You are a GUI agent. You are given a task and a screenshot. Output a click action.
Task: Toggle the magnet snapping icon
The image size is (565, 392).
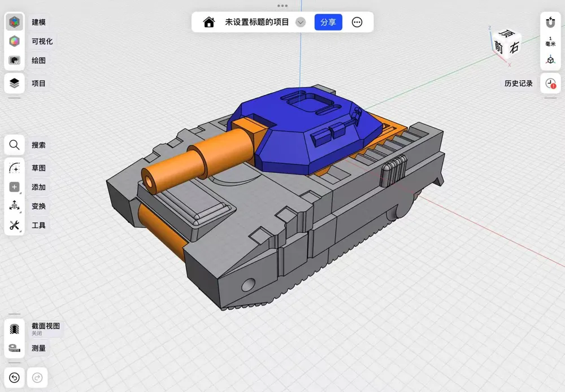(550, 23)
